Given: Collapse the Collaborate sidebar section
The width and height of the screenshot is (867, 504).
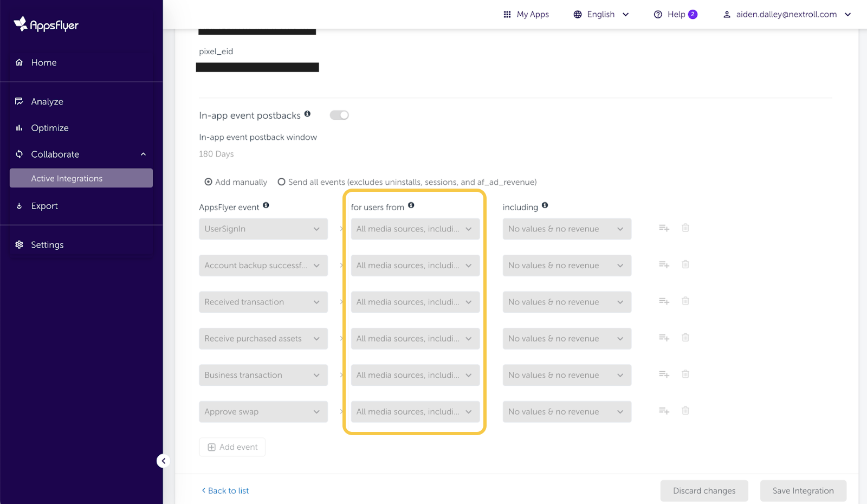Looking at the screenshot, I should pyautogui.click(x=143, y=154).
